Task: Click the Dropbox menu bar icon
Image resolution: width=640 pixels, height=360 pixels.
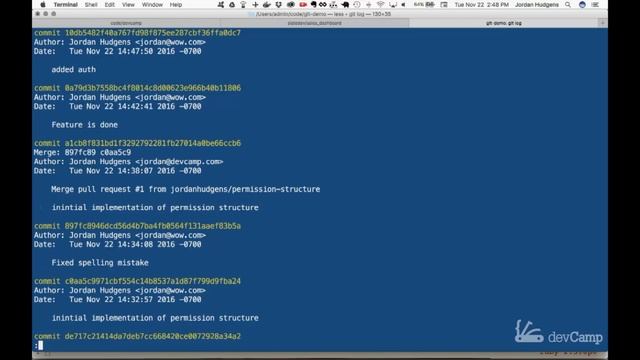Action: 278,4
